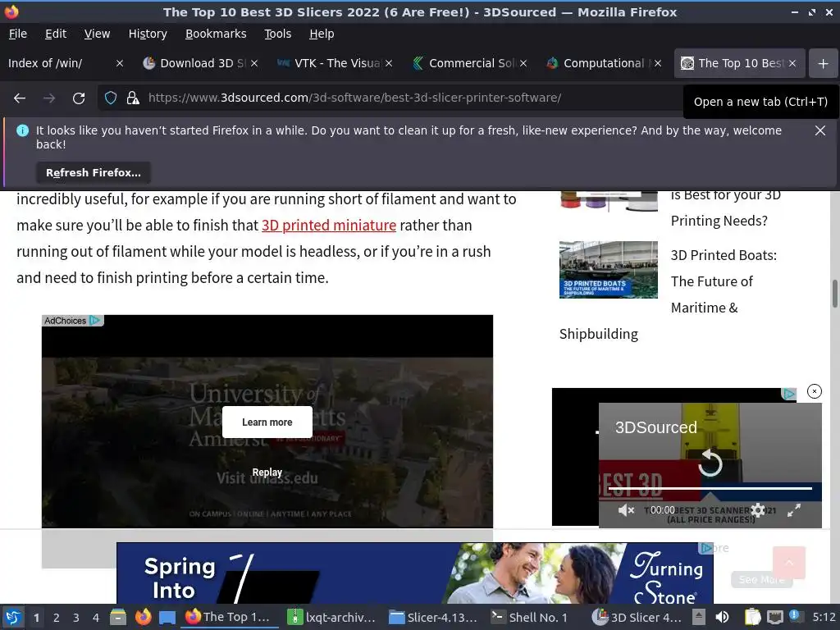Close the 'Commercial Sol' tab
Viewport: 840px width, 630px height.
coord(523,63)
